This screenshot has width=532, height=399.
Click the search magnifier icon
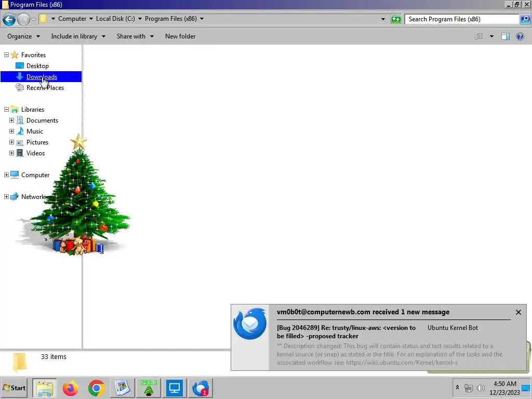pos(525,19)
